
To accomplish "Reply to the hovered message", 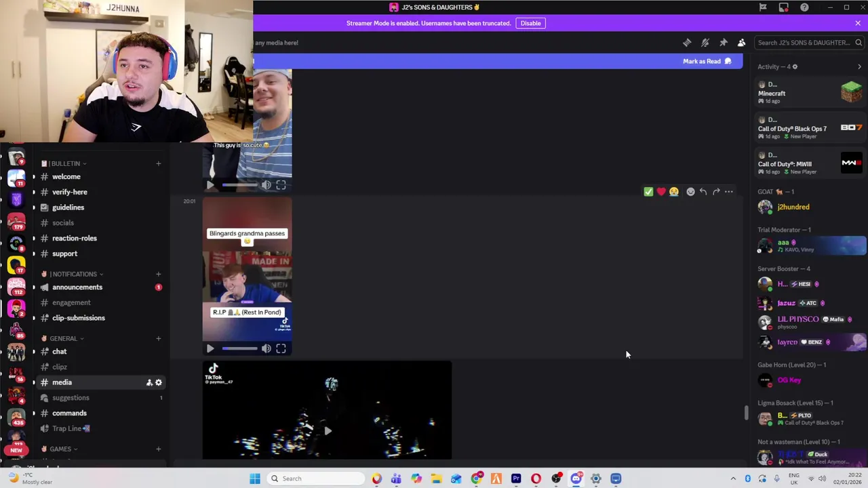I will tap(703, 192).
